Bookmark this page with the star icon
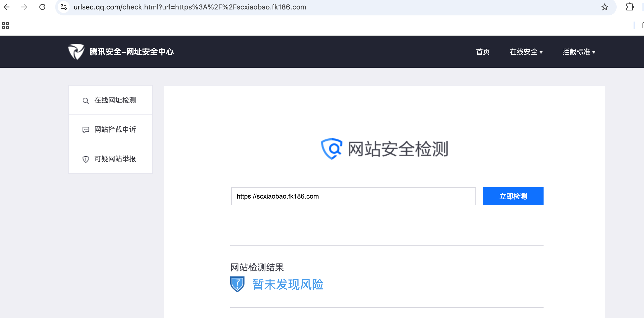The height and width of the screenshot is (318, 644). (604, 7)
